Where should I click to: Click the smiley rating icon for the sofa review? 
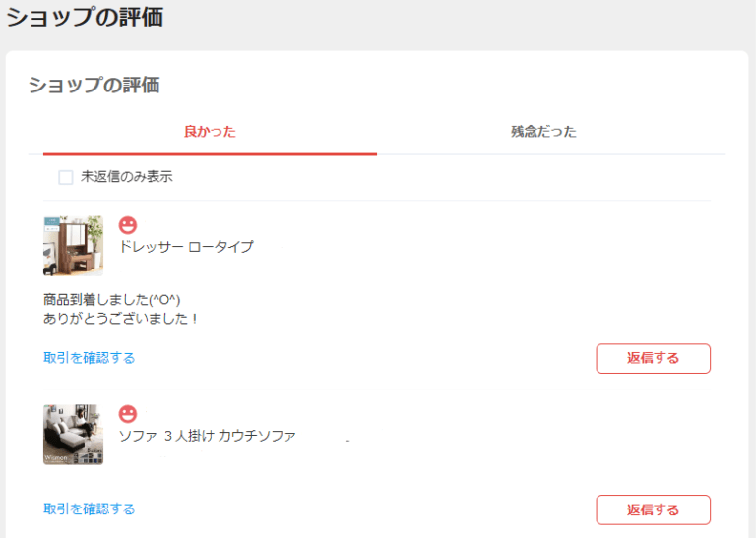coord(128,414)
